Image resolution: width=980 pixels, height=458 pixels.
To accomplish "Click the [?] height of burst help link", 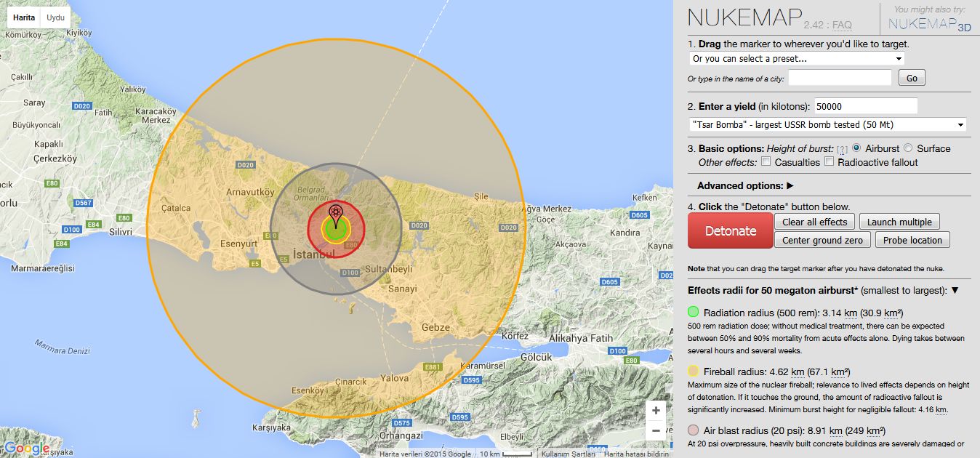I will (842, 149).
